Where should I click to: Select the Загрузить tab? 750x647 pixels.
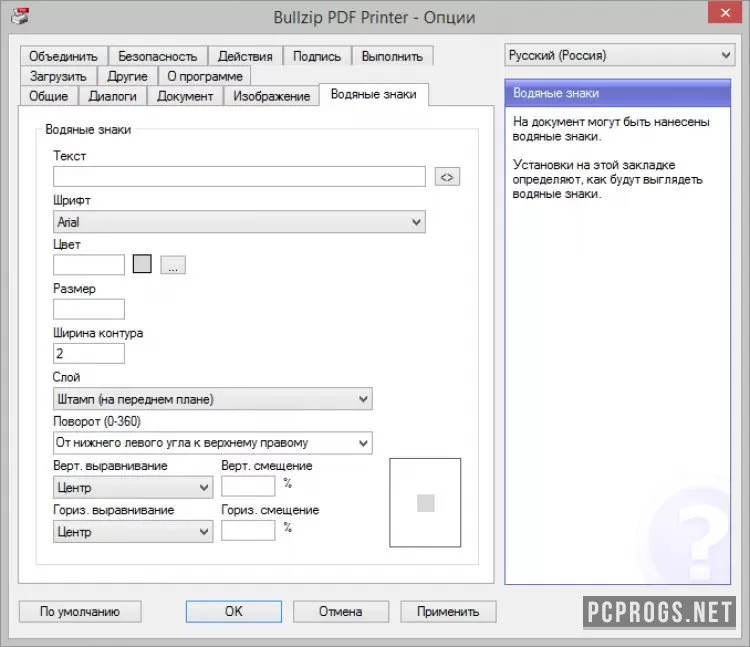click(x=58, y=76)
